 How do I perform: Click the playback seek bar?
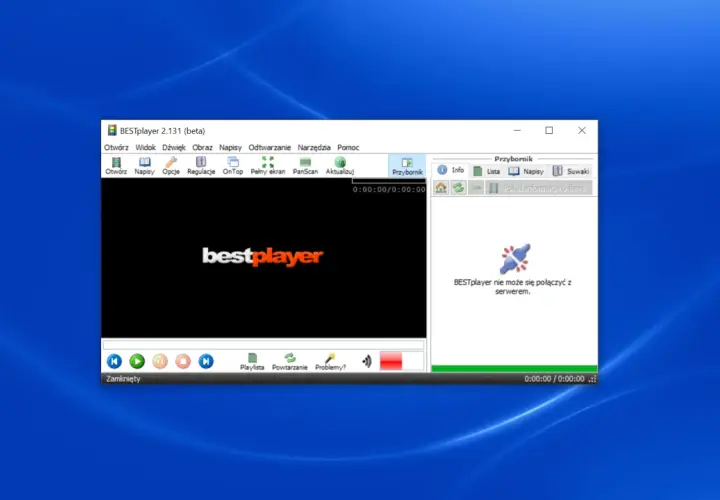(264, 345)
